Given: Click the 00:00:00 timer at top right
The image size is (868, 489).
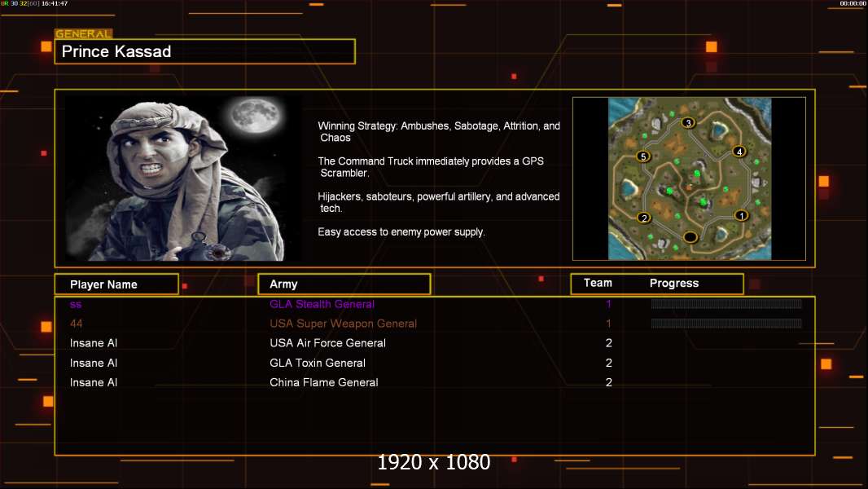Looking at the screenshot, I should coord(853,3).
